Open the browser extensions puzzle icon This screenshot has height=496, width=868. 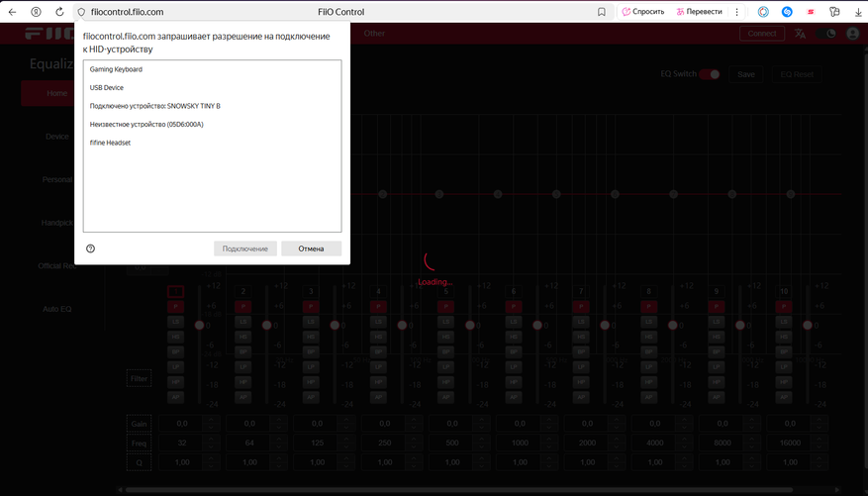[834, 12]
